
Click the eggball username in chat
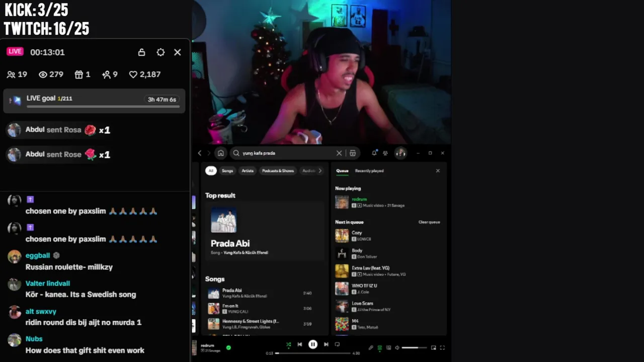[38, 255]
